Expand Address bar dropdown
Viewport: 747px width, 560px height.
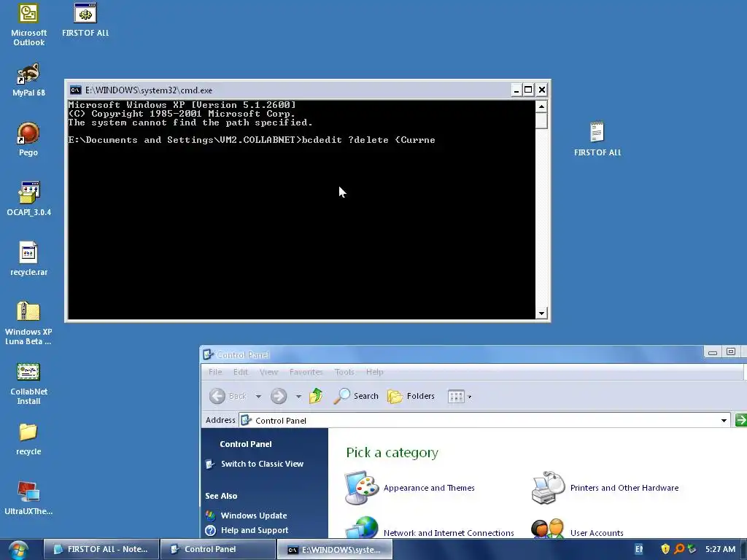pos(724,421)
